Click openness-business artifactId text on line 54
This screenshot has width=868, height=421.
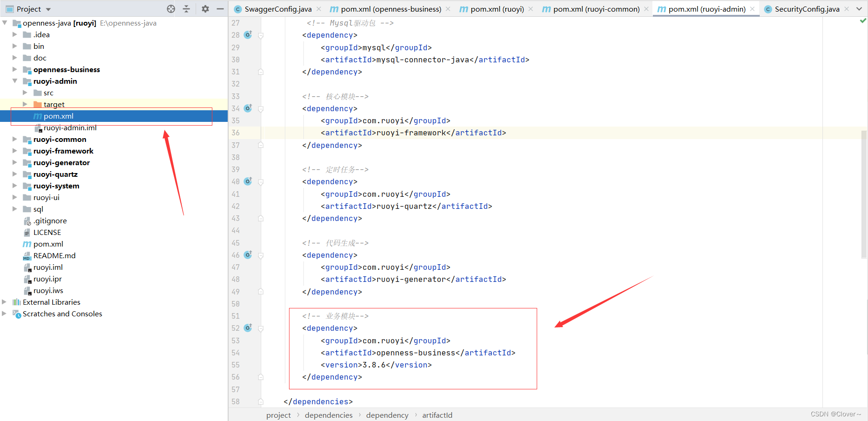pos(416,353)
